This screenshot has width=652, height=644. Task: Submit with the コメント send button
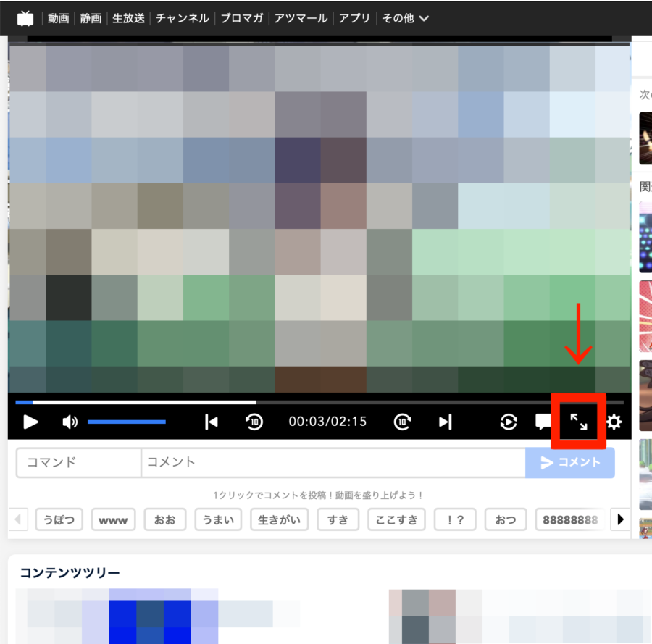click(x=570, y=462)
